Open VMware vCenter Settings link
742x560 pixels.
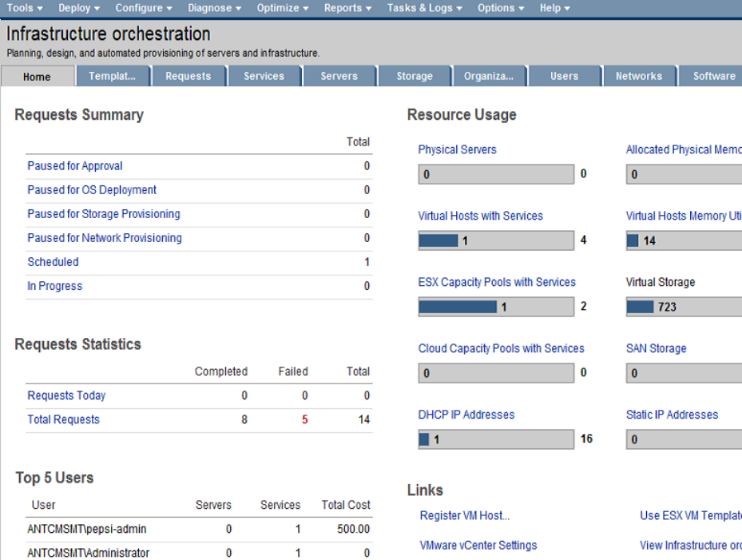478,546
